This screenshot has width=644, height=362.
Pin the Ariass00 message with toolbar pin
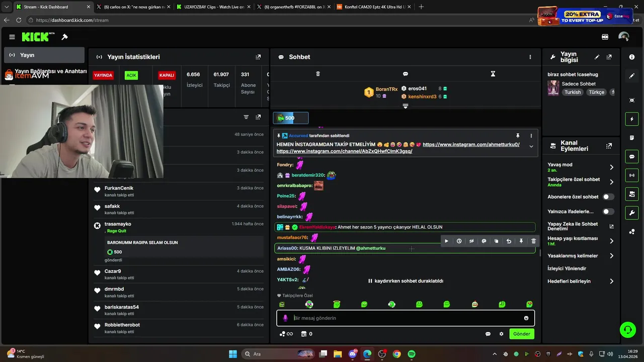tap(521, 241)
